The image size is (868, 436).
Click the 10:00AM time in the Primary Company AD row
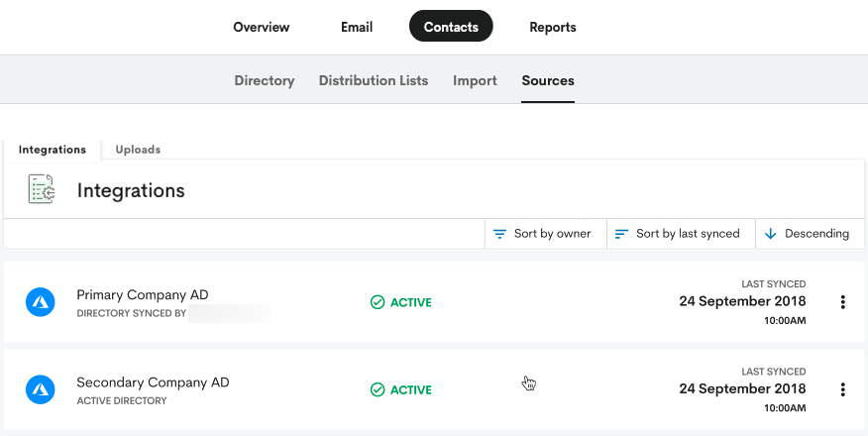[785, 321]
